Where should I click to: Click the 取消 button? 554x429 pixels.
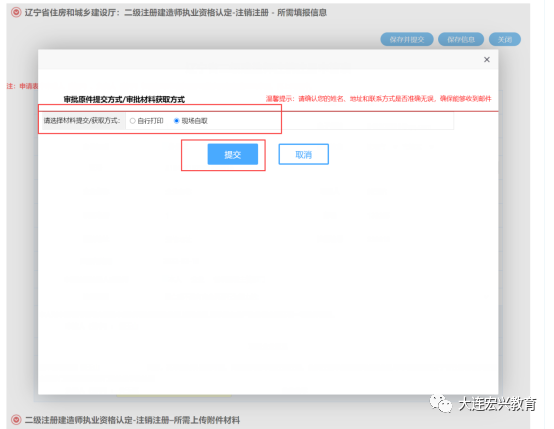pos(303,154)
